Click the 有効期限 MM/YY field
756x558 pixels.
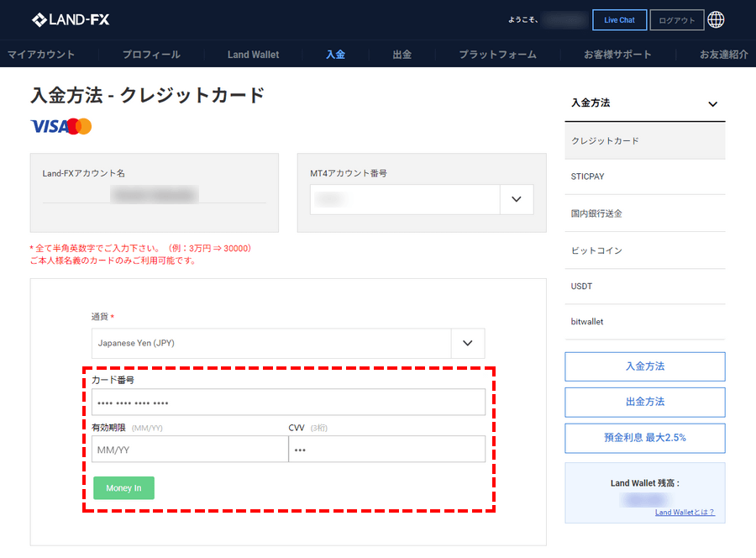190,449
